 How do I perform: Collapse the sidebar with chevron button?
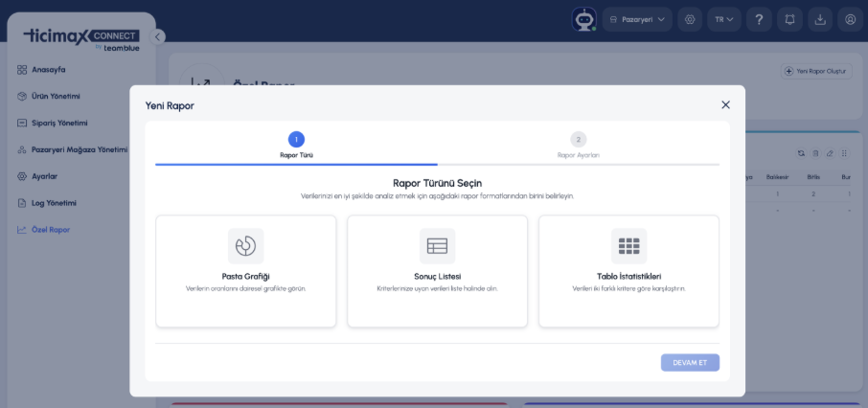click(157, 37)
